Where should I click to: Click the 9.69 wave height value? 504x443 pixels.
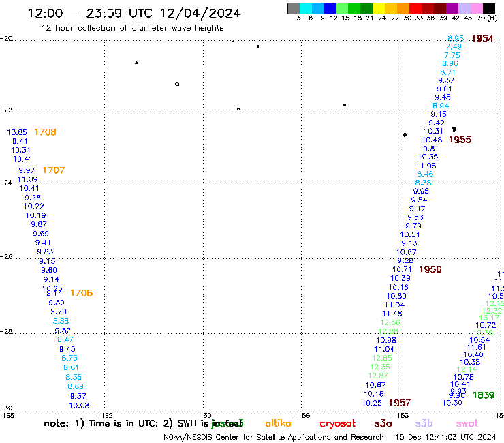[40, 234]
